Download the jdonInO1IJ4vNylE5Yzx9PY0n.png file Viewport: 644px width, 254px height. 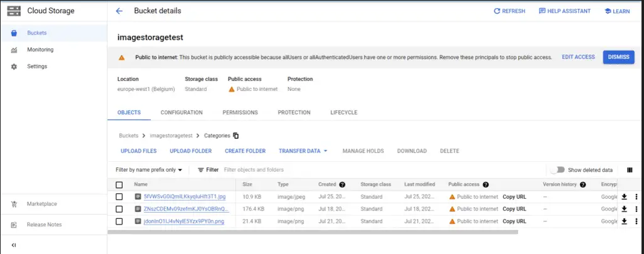coord(624,221)
